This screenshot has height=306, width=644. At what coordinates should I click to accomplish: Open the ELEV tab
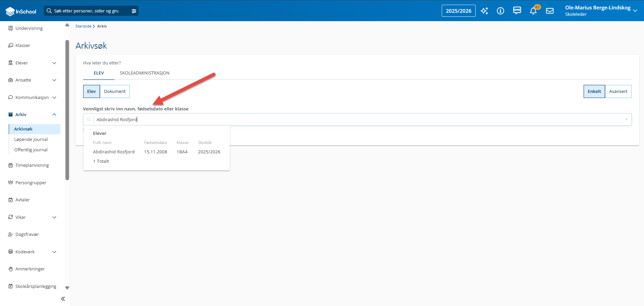pos(99,73)
